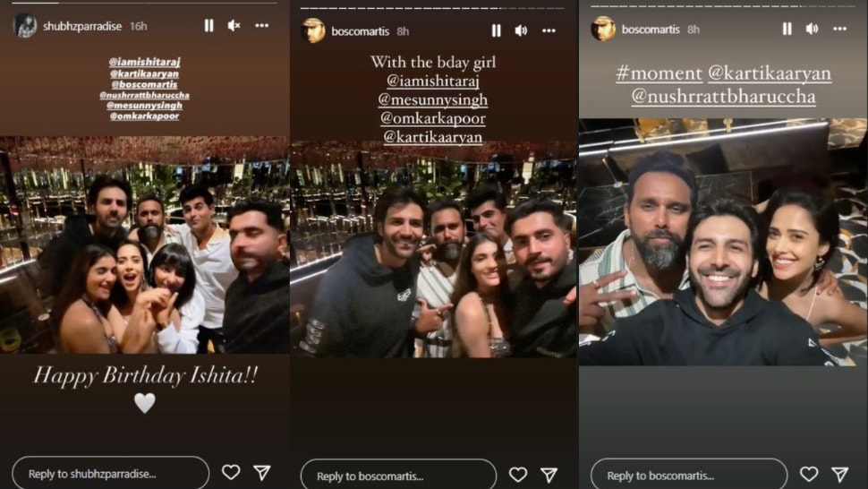This screenshot has height=489, width=868.
Task: Pause the #moment boscomartis story
Action: [x=787, y=29]
